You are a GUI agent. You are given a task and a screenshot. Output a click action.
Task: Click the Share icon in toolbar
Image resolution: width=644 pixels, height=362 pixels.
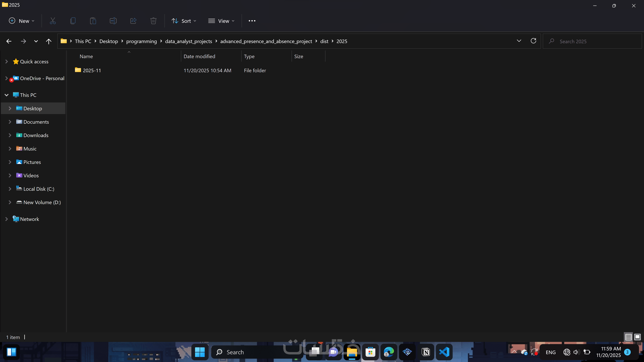pos(133,21)
